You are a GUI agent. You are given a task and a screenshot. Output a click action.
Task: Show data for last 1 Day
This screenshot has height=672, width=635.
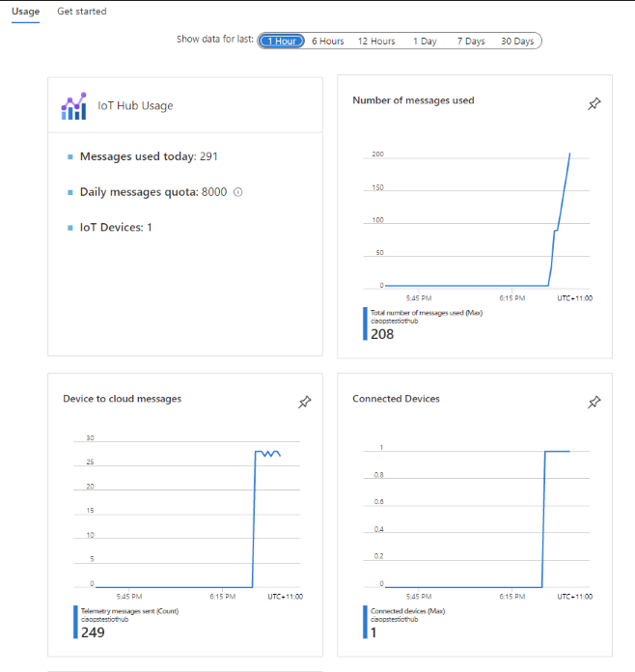pos(425,41)
